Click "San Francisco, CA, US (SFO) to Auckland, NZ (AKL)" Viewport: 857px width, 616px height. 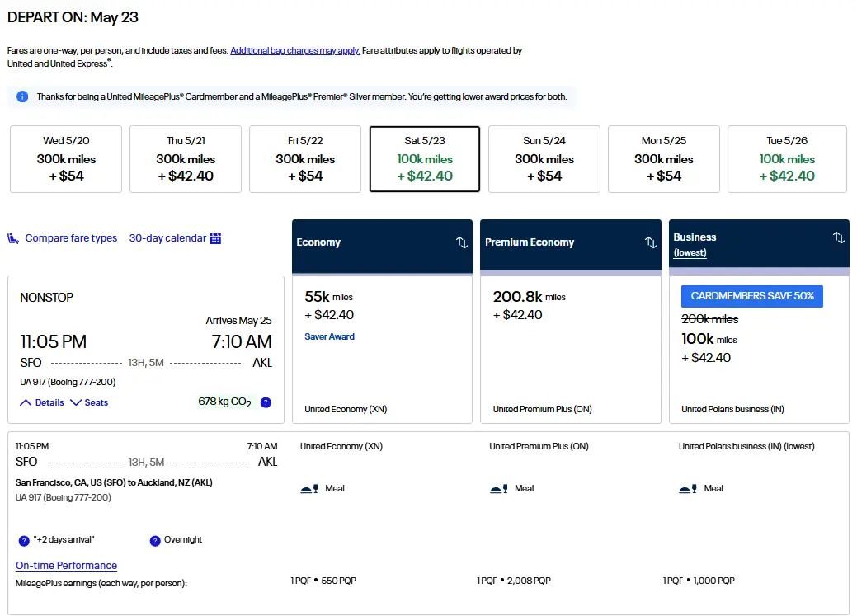(x=114, y=482)
